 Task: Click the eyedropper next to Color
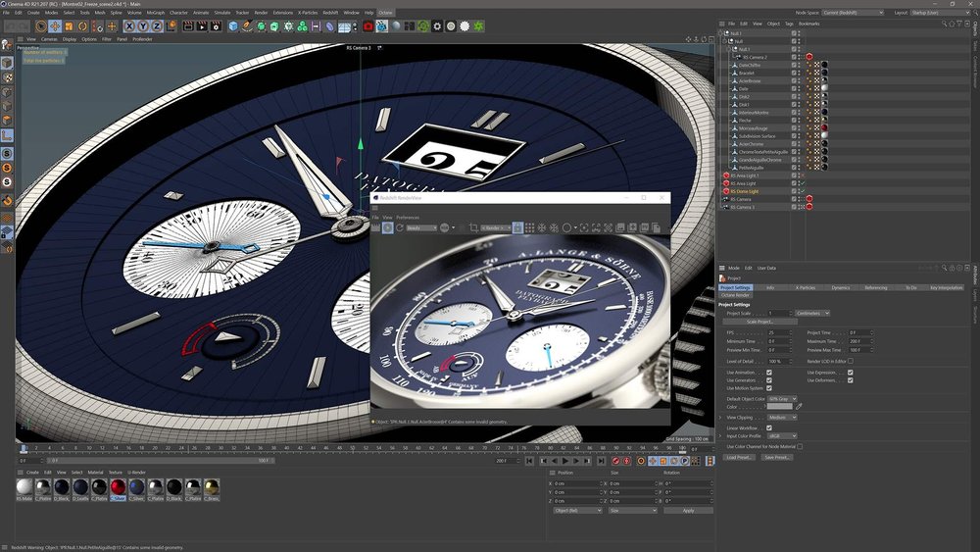[x=799, y=407]
